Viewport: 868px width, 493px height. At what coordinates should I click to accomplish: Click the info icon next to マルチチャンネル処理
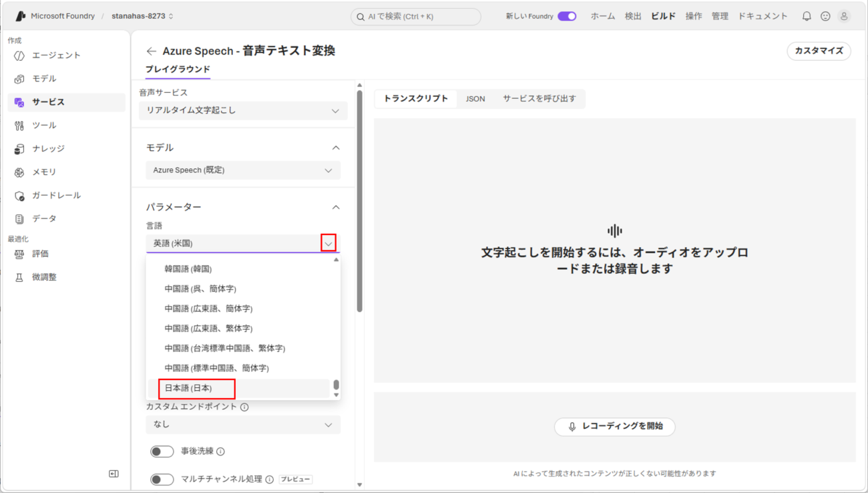pos(270,479)
